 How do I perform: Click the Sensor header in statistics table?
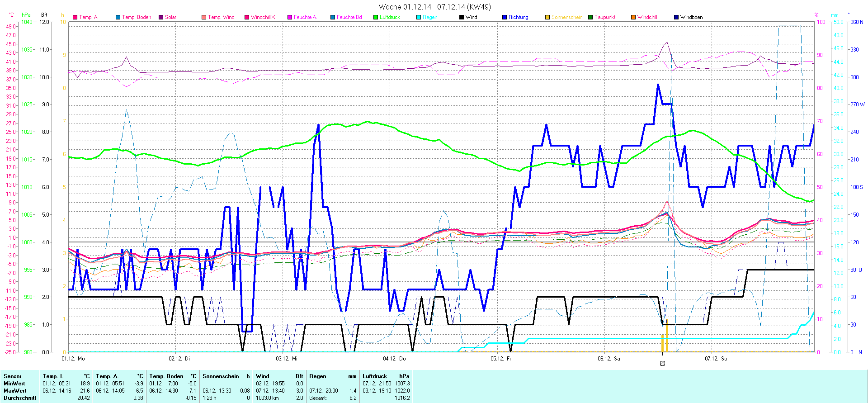click(x=13, y=376)
